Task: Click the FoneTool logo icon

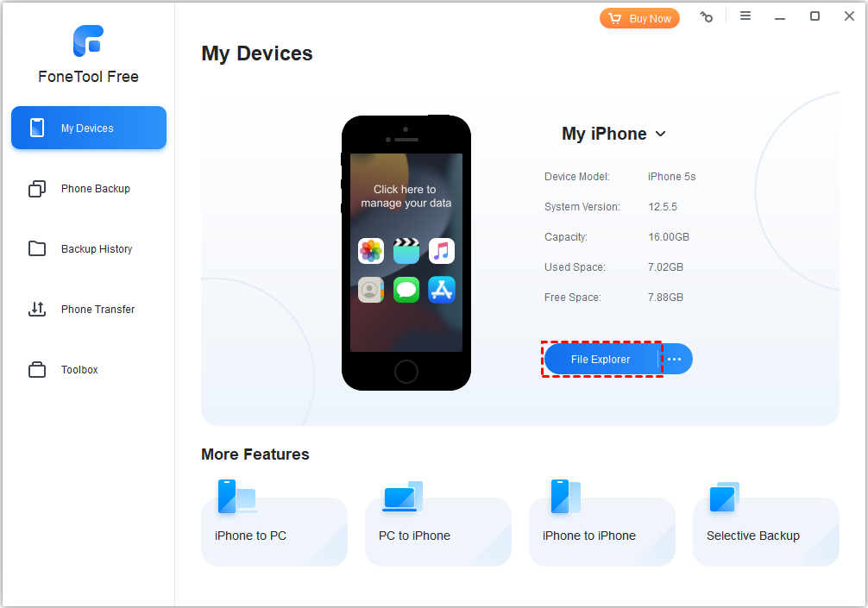Action: click(89, 41)
